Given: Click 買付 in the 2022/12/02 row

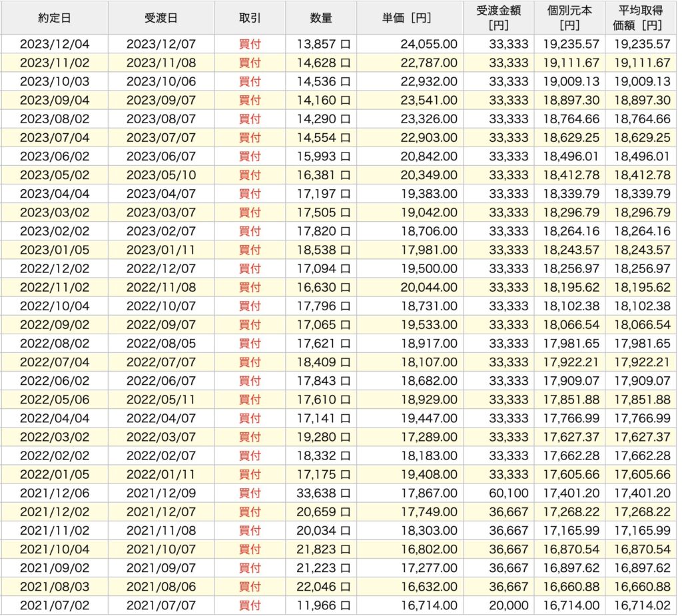Looking at the screenshot, I should click(x=250, y=269).
